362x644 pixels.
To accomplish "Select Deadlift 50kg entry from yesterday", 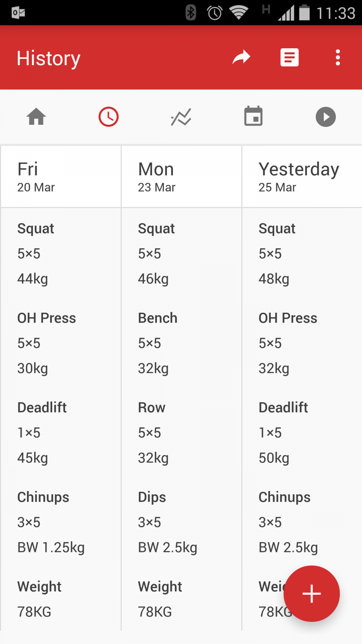I will coord(283,433).
